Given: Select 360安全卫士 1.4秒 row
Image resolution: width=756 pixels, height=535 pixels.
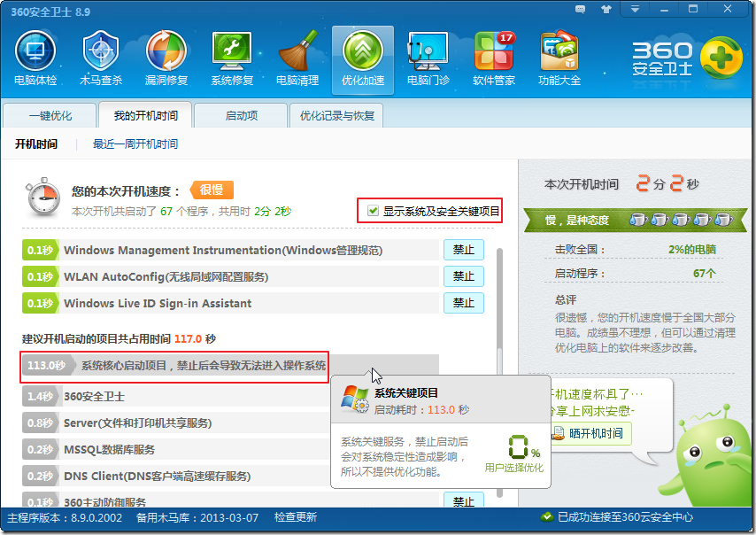Looking at the screenshot, I should pos(176,397).
